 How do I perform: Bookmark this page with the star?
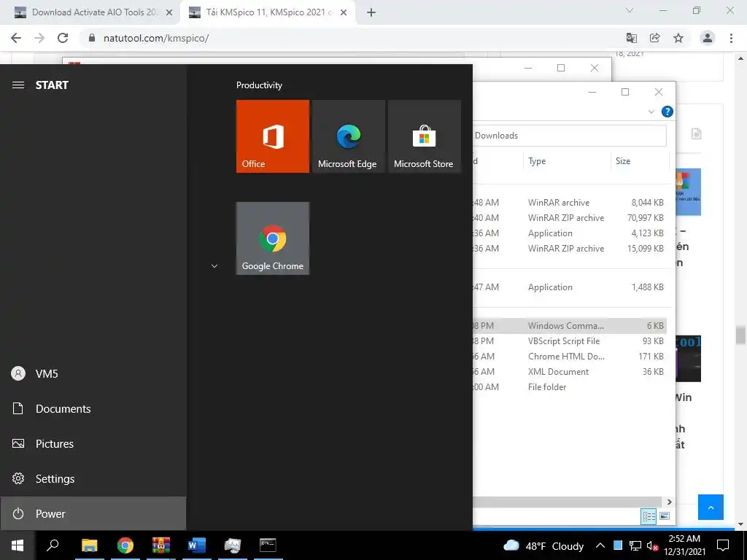pyautogui.click(x=678, y=38)
